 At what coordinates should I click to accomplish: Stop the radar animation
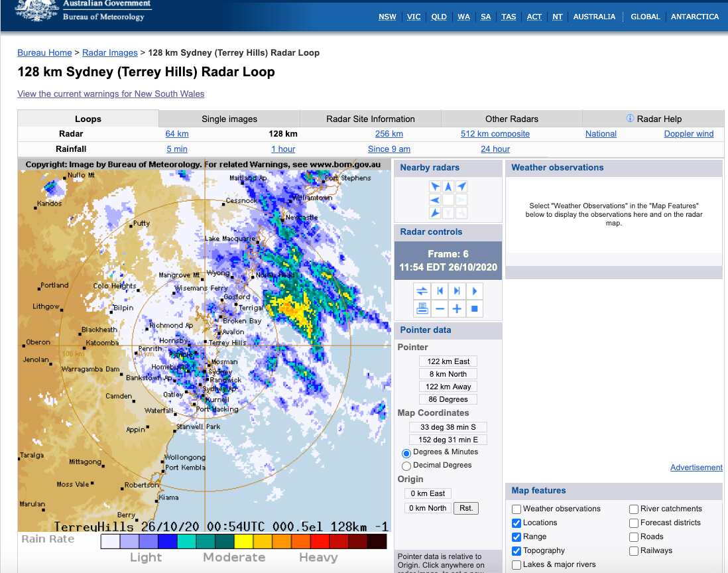coord(474,308)
